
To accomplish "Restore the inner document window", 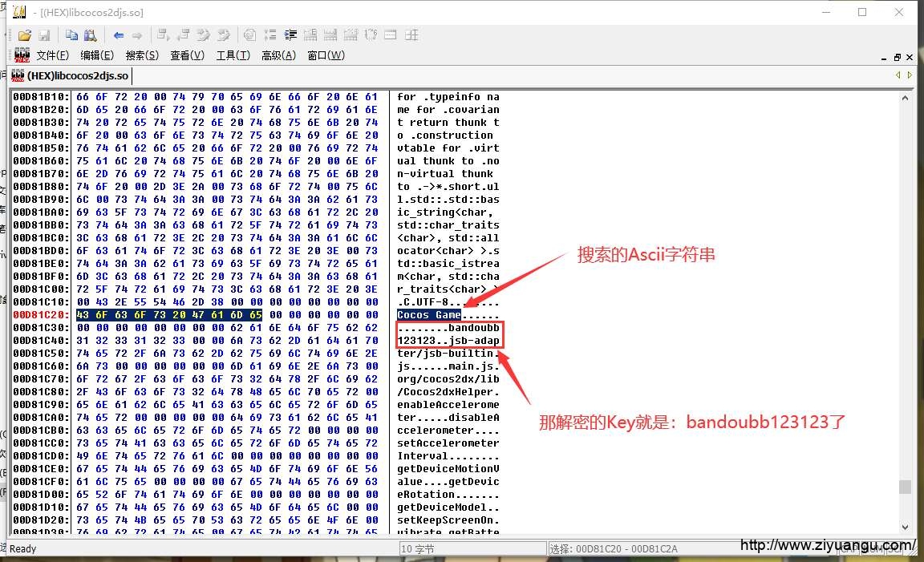I will (898, 57).
